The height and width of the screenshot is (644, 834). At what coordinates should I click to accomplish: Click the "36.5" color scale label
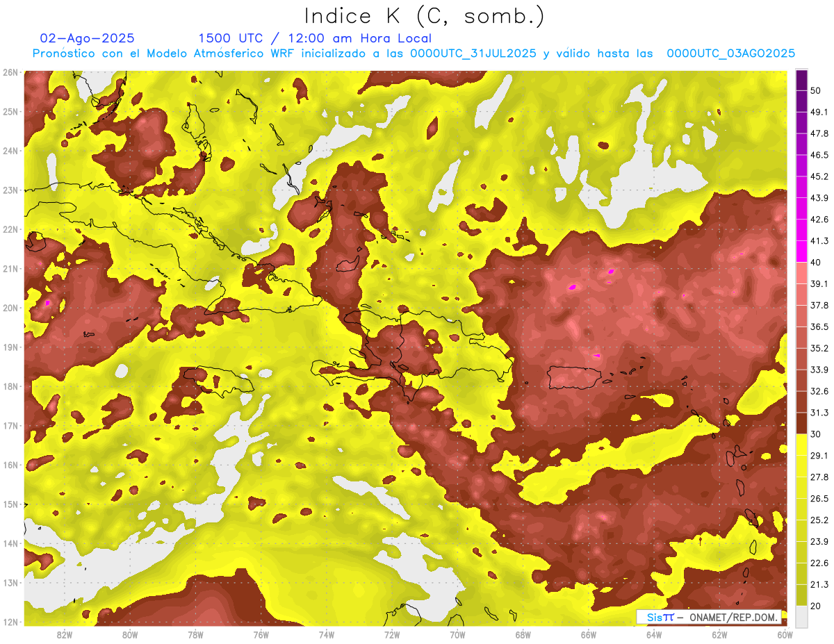click(819, 327)
